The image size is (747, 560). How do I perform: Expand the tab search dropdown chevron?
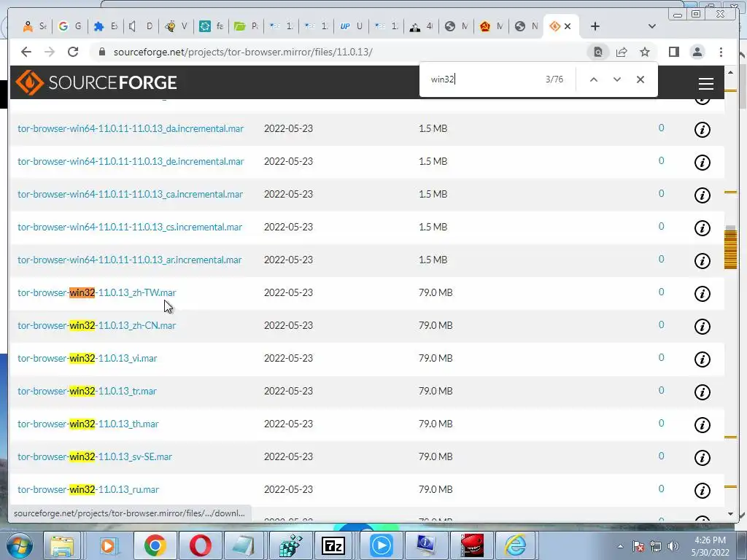(652, 26)
